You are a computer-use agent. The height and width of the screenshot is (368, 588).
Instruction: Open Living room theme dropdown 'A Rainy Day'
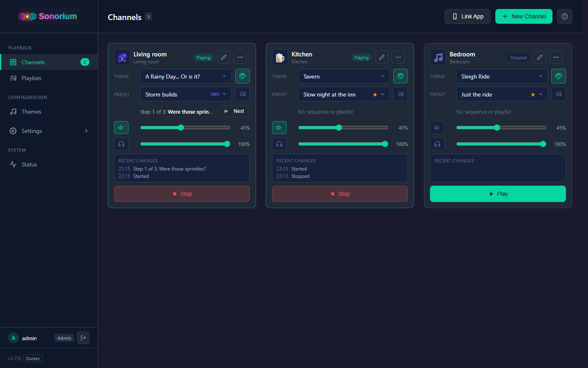pos(186,76)
